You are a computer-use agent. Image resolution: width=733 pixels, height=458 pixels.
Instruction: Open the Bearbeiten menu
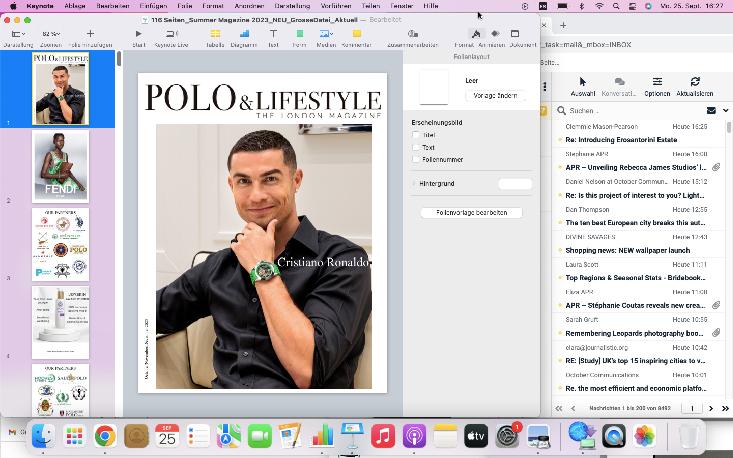pos(113,6)
